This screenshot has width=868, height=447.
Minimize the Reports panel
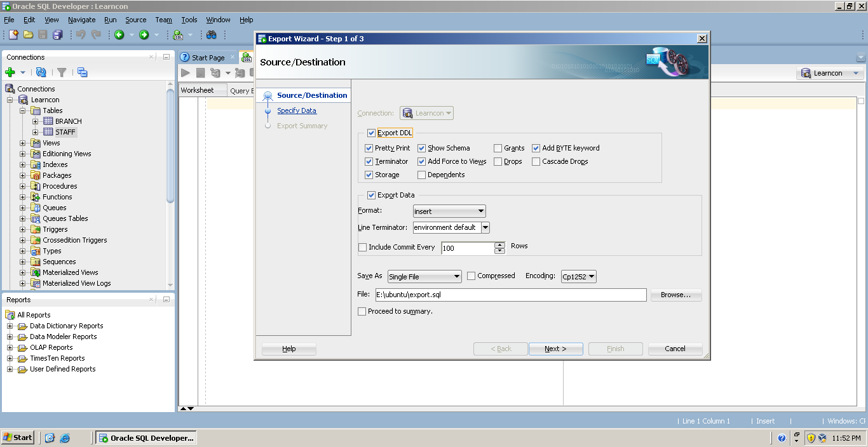coord(166,299)
